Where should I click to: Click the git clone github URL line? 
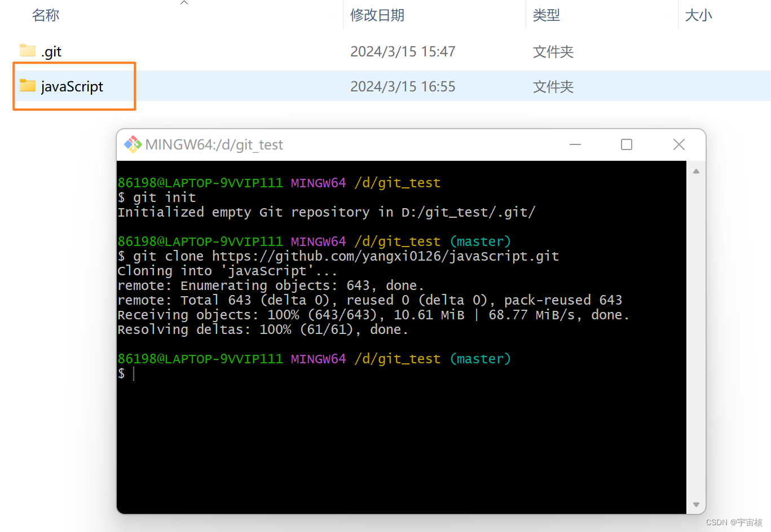[x=338, y=256]
